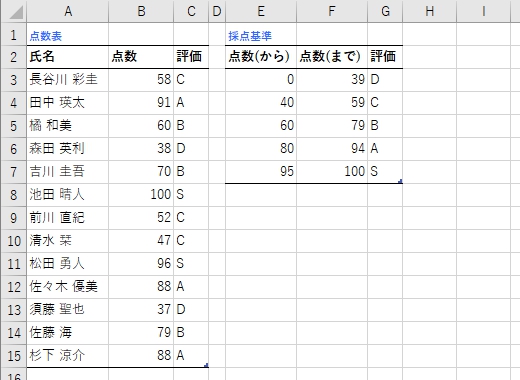This screenshot has width=520, height=380.
Task: Select the name cell 前川 直紀
Action: [68, 218]
